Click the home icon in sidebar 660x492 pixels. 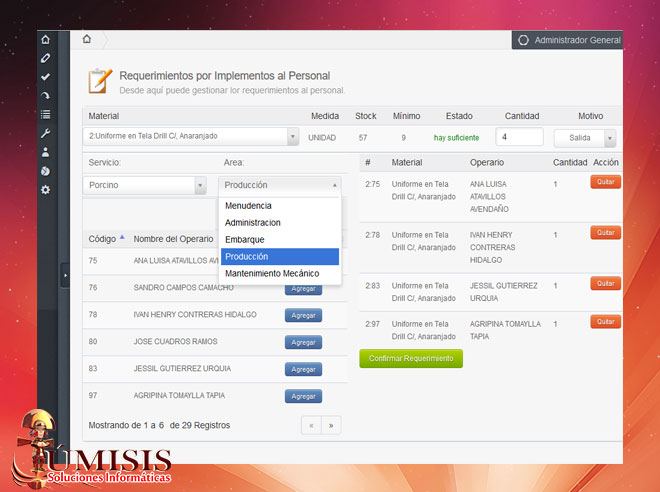pyautogui.click(x=45, y=40)
